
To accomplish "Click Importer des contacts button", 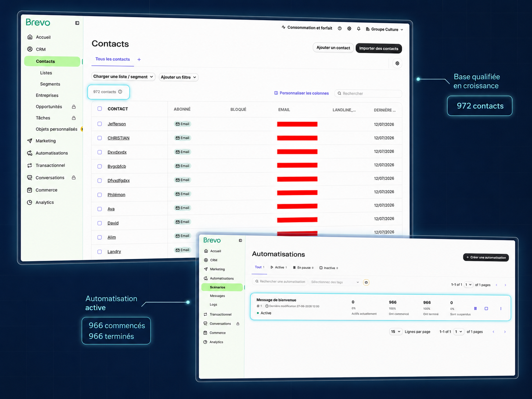I will [379, 48].
